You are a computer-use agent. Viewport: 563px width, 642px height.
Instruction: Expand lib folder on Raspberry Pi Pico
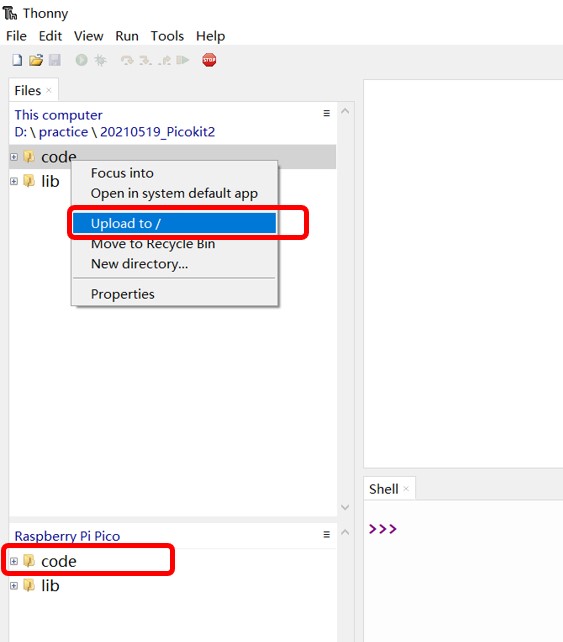point(14,585)
